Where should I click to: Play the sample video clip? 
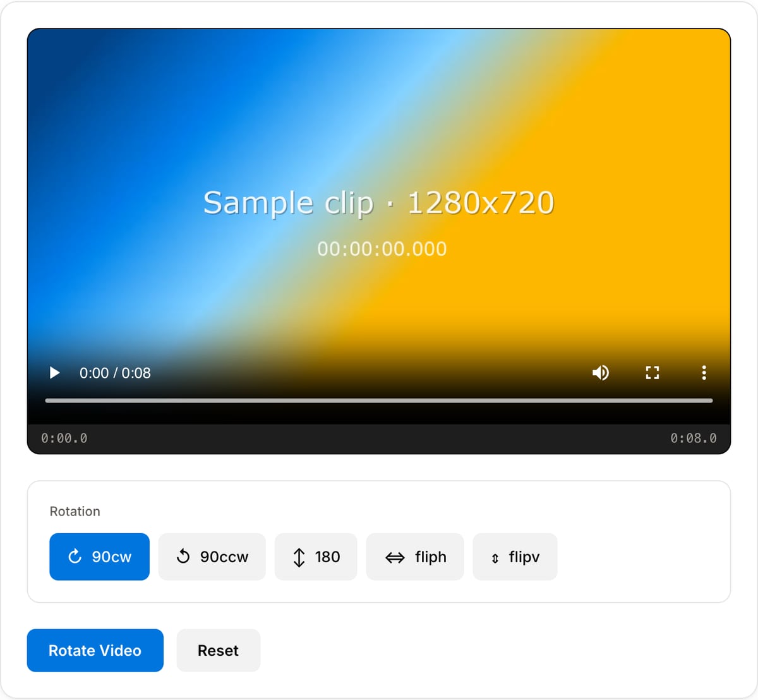(x=55, y=373)
